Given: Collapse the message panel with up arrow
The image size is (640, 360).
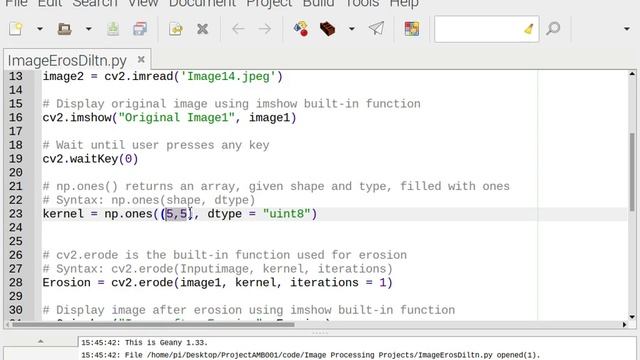Looking at the screenshot, I should click(40, 341).
